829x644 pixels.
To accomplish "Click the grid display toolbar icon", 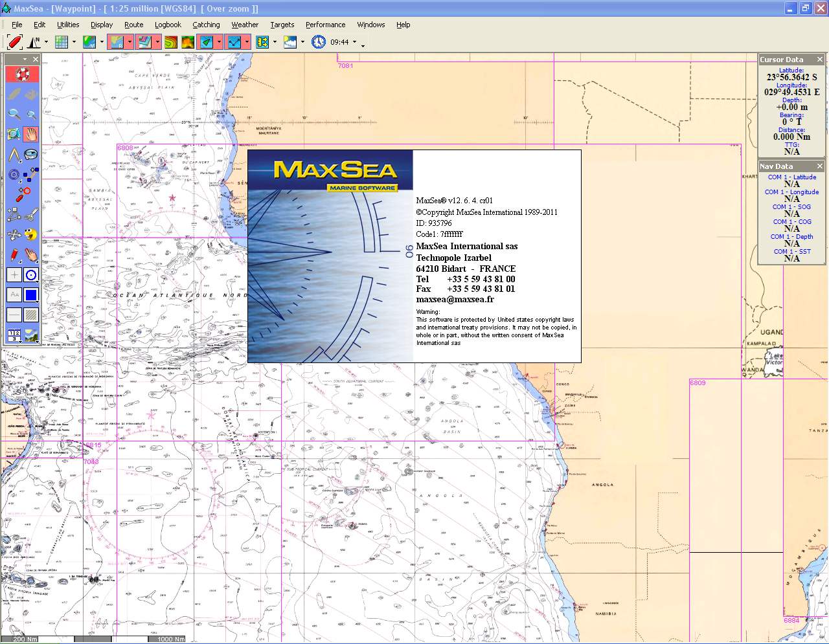I will 62,42.
